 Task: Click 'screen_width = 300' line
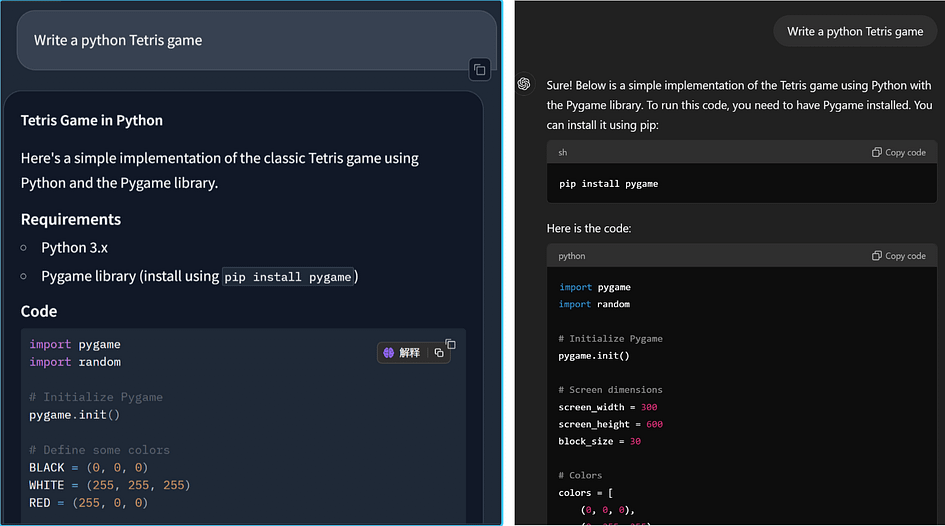(608, 407)
